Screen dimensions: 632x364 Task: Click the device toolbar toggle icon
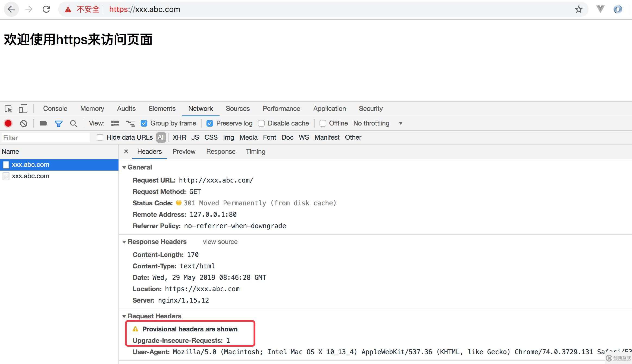click(23, 108)
